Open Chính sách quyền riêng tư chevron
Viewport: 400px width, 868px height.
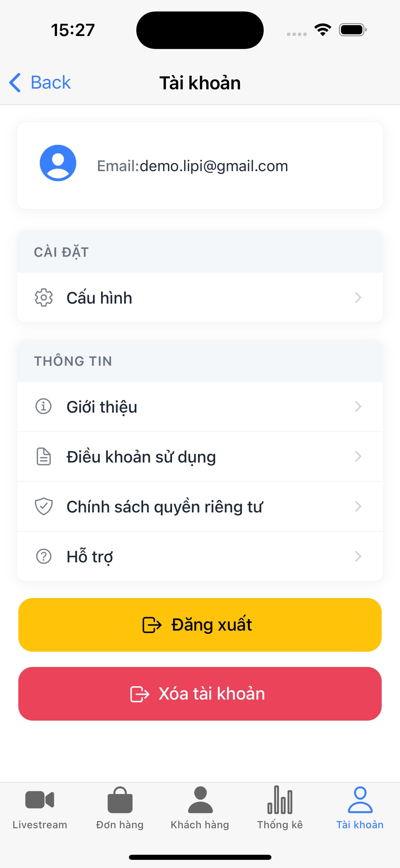click(x=358, y=506)
